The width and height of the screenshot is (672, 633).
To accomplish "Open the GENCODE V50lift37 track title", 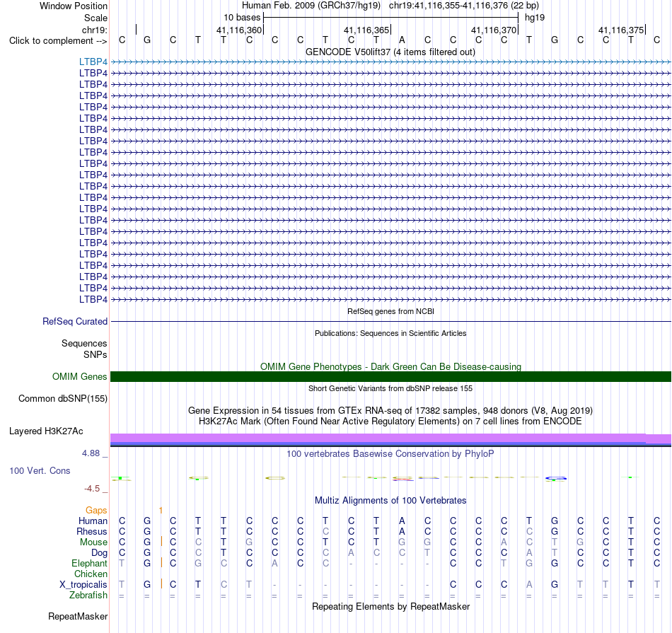I will 390,52.
